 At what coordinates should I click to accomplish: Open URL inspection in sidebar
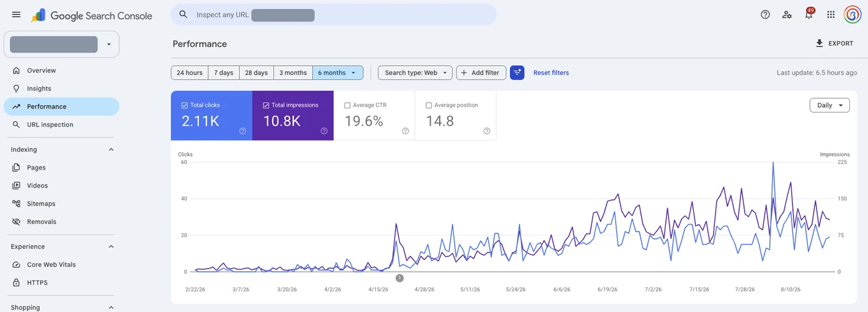(x=61, y=124)
